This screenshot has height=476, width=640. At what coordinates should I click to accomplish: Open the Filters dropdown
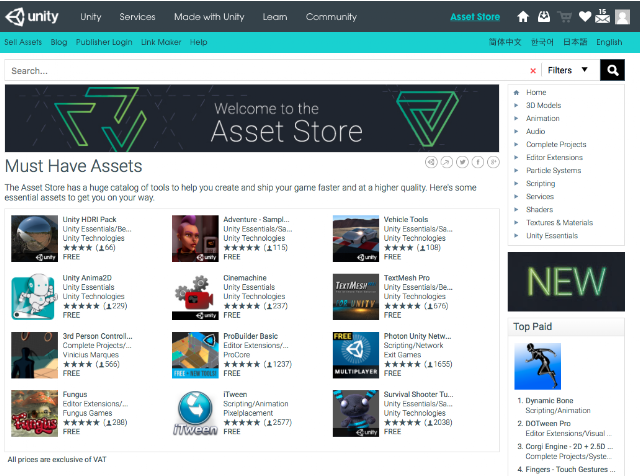[x=568, y=70]
